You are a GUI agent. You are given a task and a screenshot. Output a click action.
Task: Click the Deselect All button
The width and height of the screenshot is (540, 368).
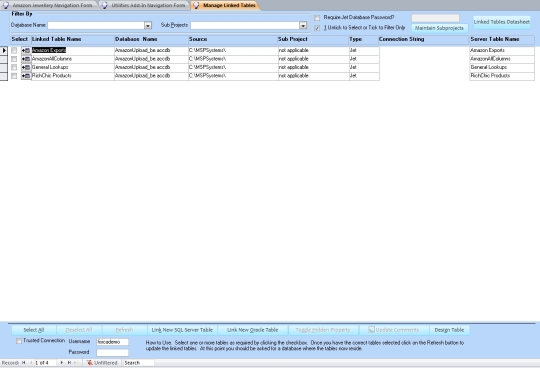tap(79, 330)
